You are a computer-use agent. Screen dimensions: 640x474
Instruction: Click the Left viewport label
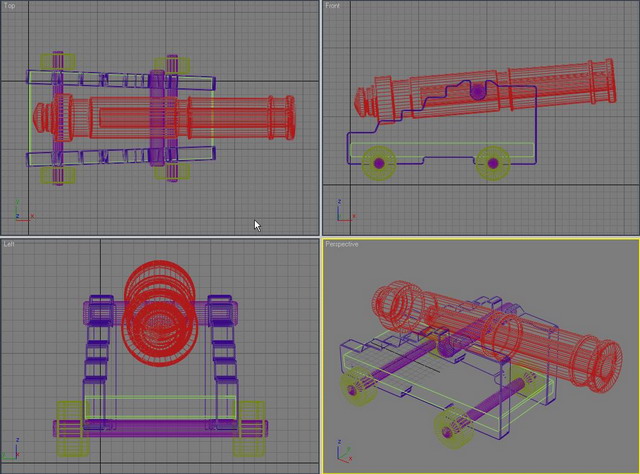[x=9, y=244]
